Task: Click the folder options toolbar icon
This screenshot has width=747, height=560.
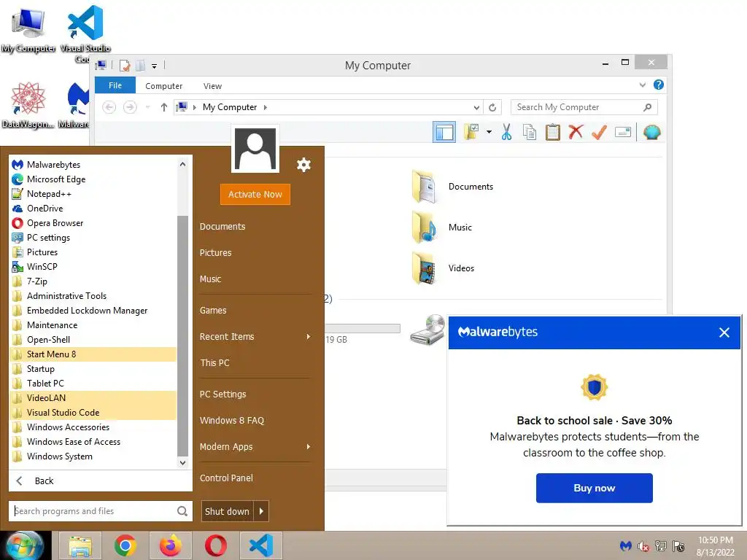Action: (471, 132)
